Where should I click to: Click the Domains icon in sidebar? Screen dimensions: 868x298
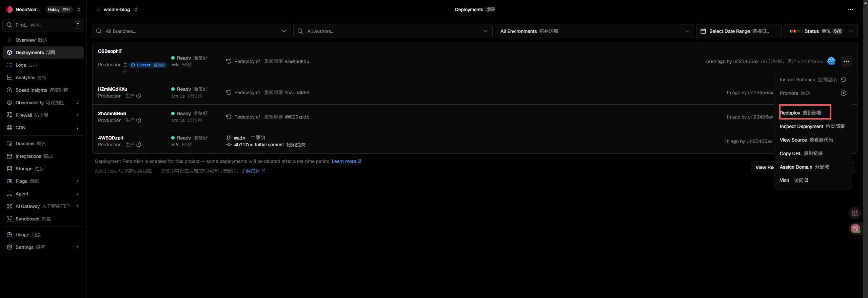9,144
